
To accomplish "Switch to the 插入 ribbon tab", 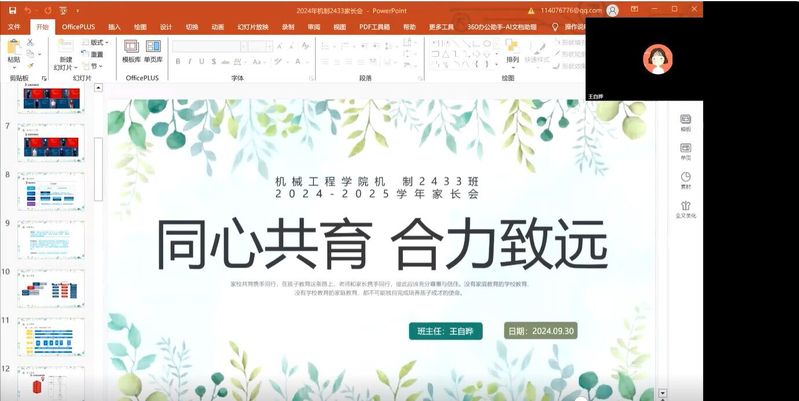I will coord(115,27).
